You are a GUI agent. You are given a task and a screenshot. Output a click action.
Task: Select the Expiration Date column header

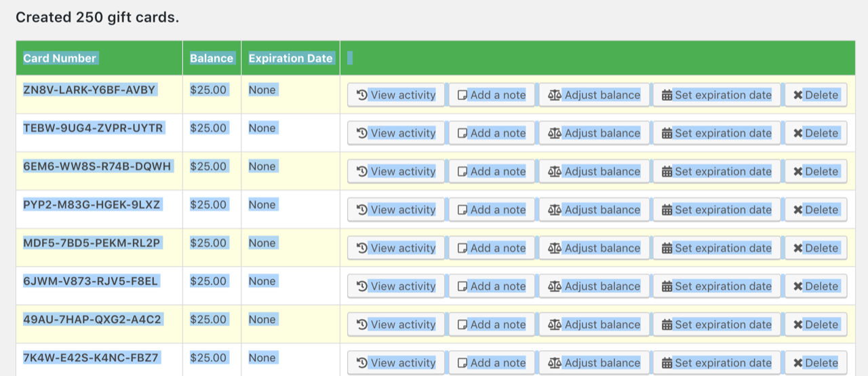[x=291, y=58]
